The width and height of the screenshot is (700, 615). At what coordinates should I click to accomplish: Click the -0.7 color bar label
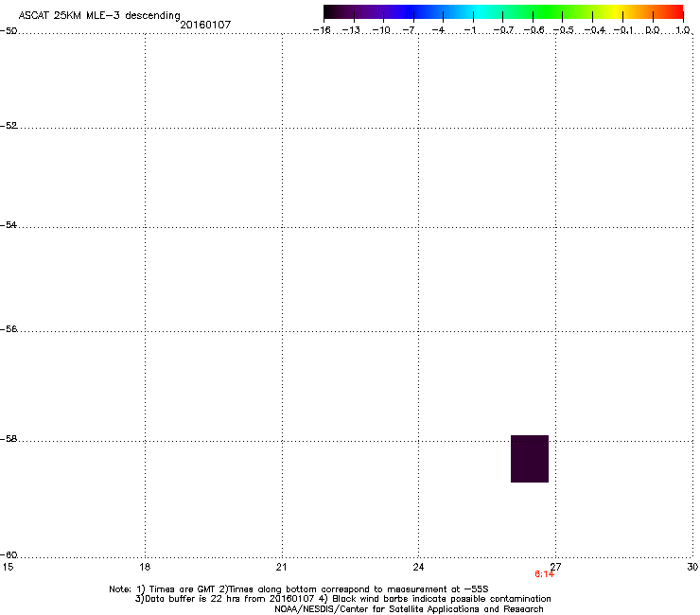tap(503, 30)
